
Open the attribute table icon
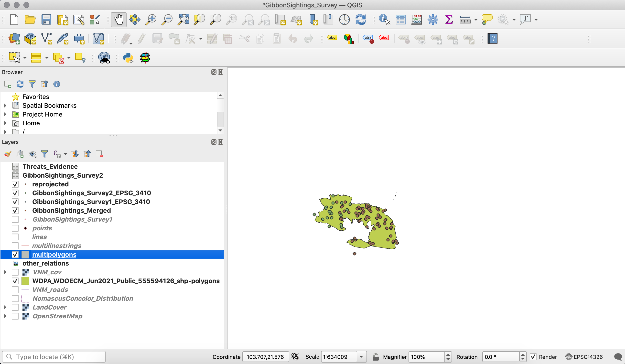coord(400,19)
